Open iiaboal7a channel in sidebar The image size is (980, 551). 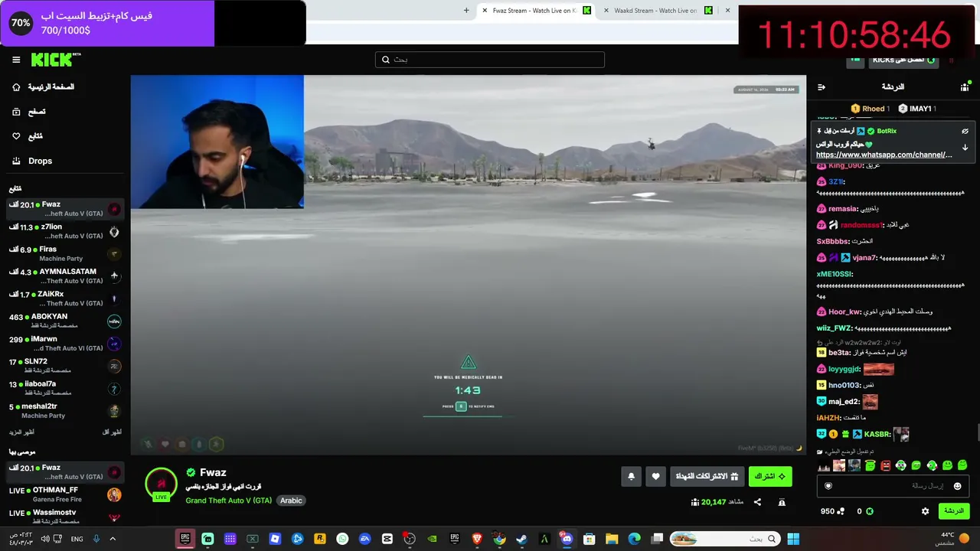[65, 388]
